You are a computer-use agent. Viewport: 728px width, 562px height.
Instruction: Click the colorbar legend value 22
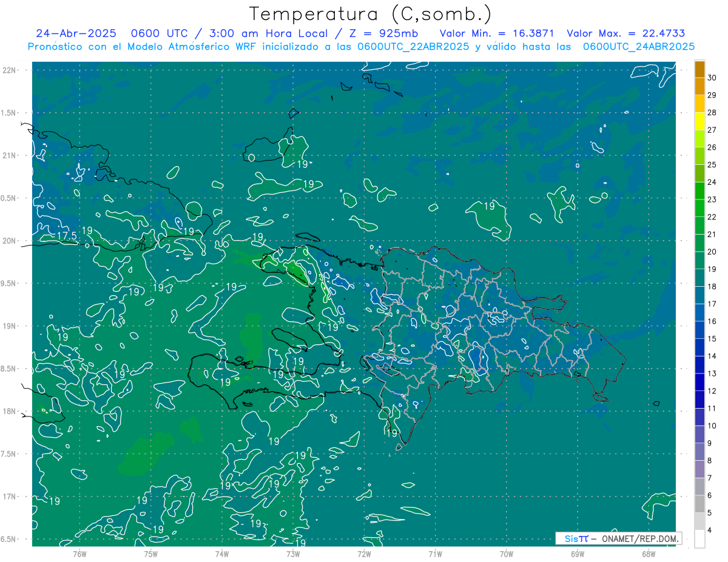coord(712,217)
